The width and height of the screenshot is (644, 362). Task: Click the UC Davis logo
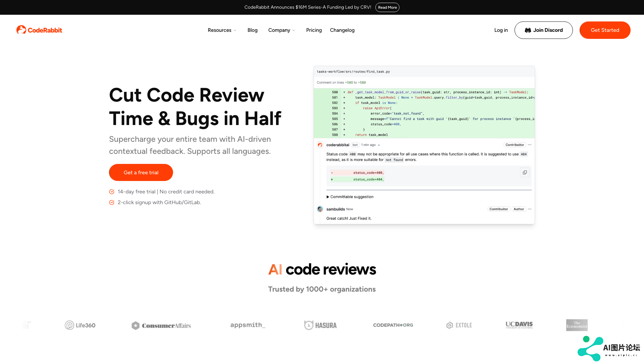pyautogui.click(x=519, y=325)
